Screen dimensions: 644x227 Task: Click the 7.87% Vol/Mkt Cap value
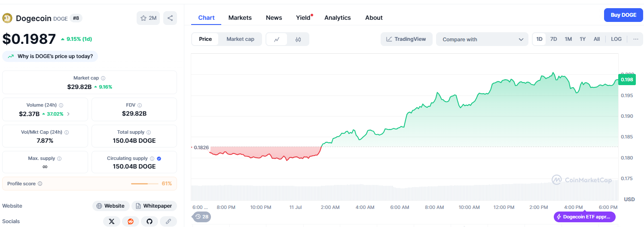point(45,141)
